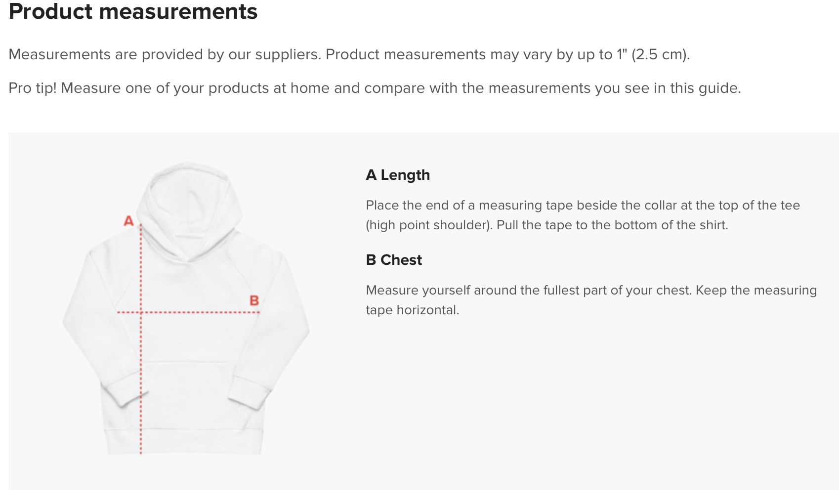Click the hoodie right sleeve cuff

250,393
